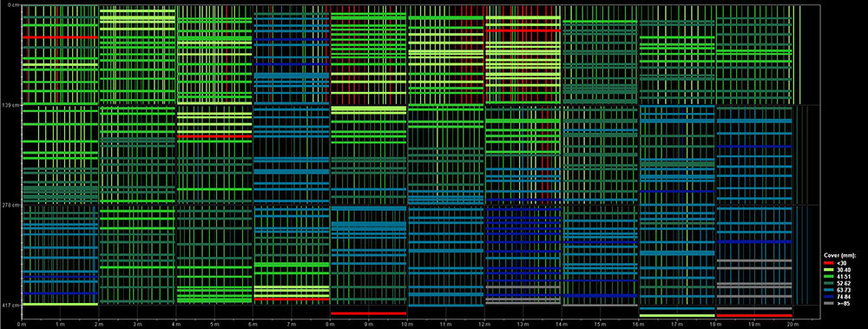Viewport: 868px width, 329px height.
Task: Click red bar below grid between 18-20 m
Action: point(754,316)
